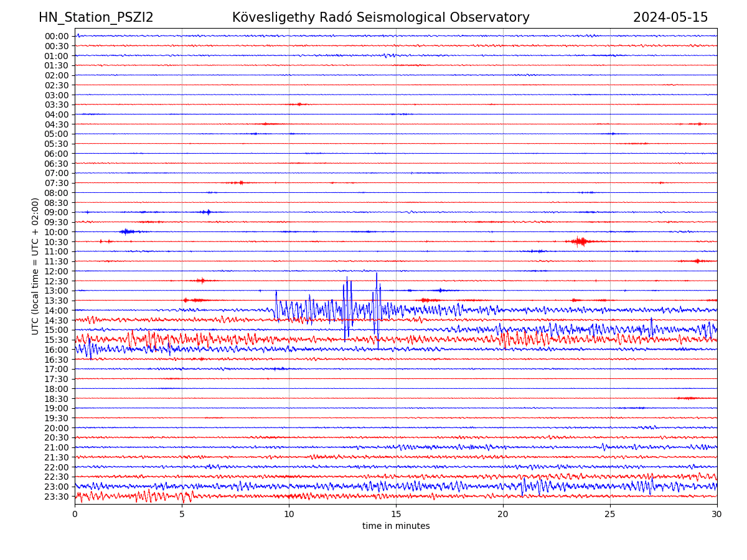Click the 2024-05-15 date label
Viewport: 747px width, 560px height.
[x=670, y=17]
